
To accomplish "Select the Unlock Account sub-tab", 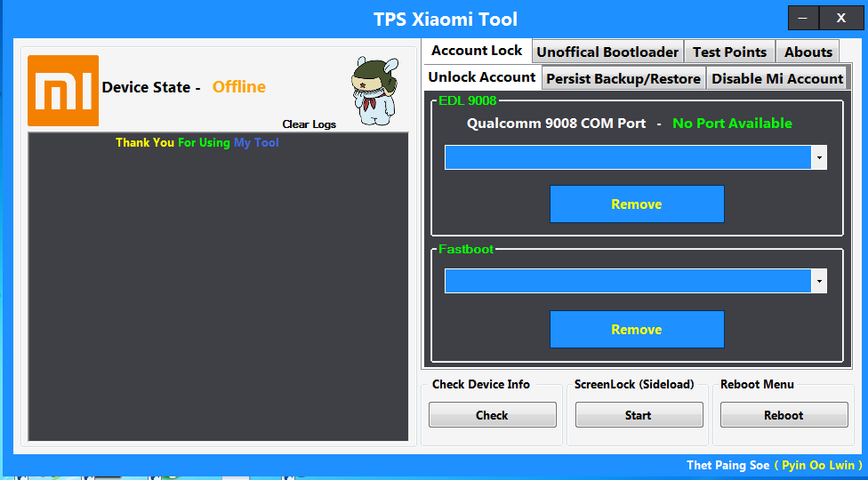I will [482, 77].
